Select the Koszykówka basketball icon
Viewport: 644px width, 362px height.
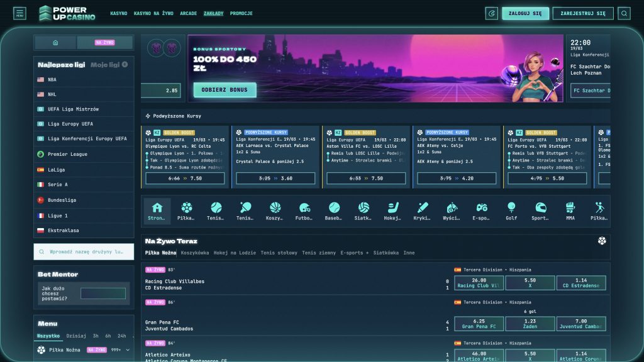click(274, 211)
